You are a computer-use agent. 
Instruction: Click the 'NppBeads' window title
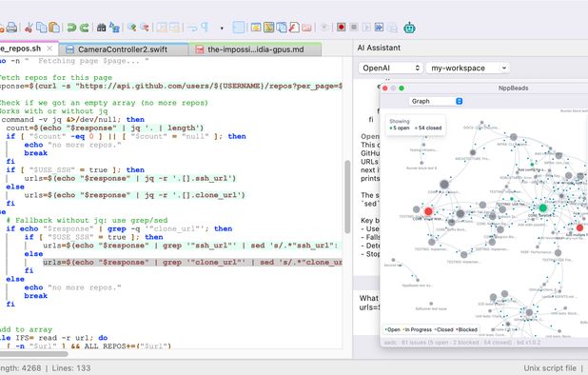[x=514, y=89]
